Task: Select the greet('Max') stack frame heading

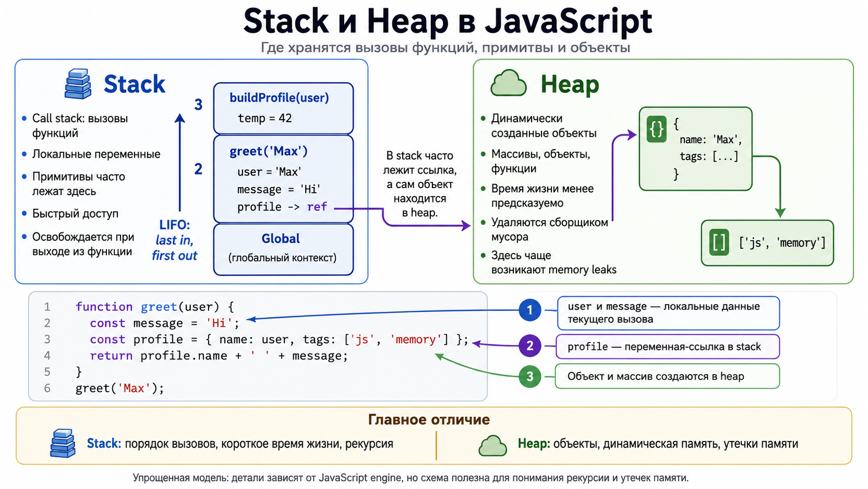Action: 268,151
